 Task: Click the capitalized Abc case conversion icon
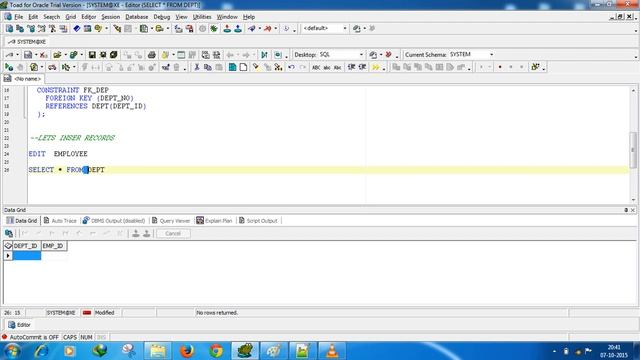[x=337, y=67]
